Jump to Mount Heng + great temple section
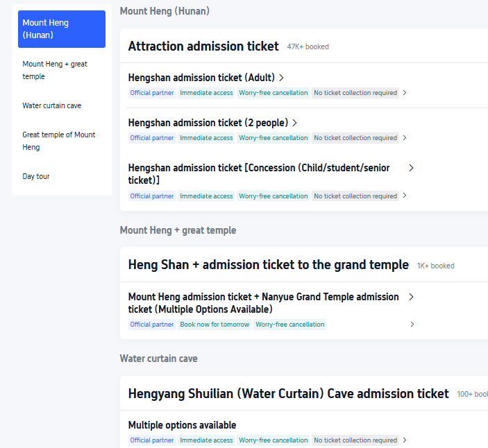The image size is (488, 448). click(55, 70)
